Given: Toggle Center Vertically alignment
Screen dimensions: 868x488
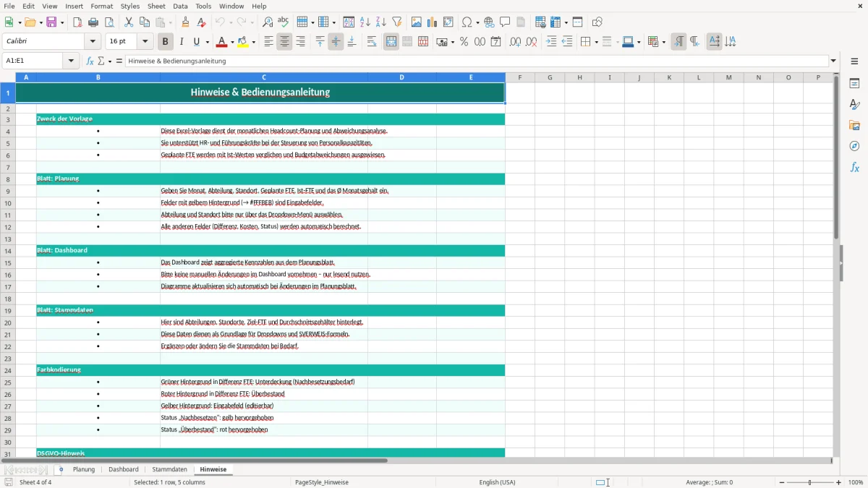Looking at the screenshot, I should 336,42.
